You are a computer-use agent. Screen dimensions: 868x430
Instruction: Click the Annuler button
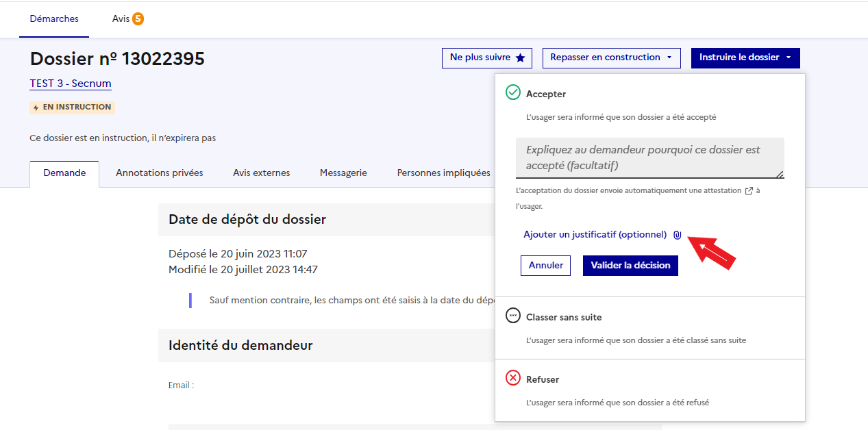pyautogui.click(x=546, y=266)
